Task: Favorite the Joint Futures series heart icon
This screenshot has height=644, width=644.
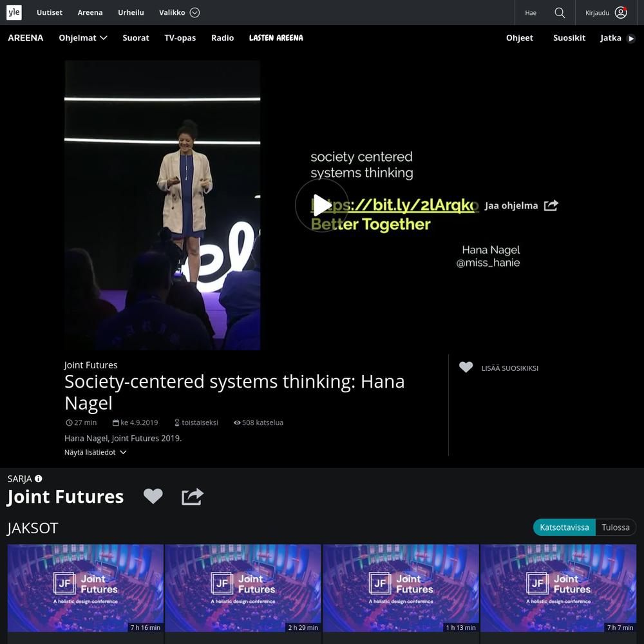Action: tap(153, 496)
